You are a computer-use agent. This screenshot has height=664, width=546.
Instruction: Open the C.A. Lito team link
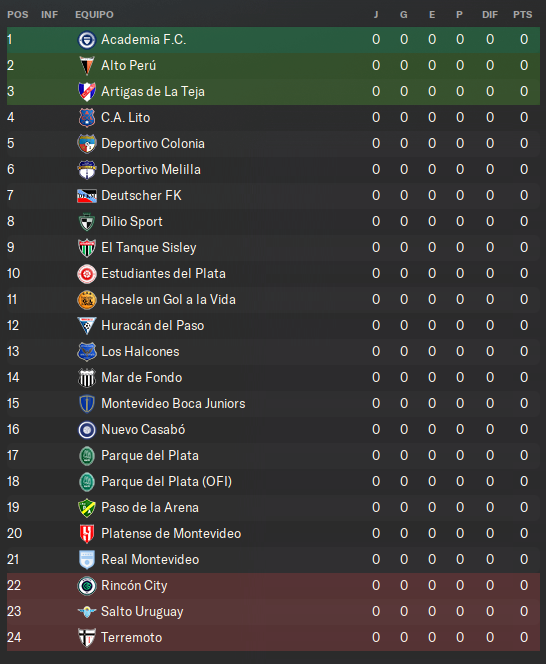click(x=125, y=117)
